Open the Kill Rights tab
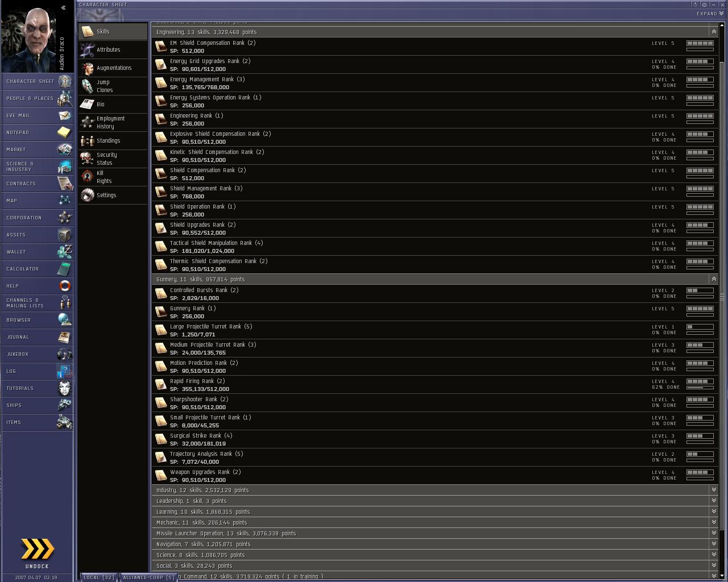The width and height of the screenshot is (728, 582). (113, 177)
